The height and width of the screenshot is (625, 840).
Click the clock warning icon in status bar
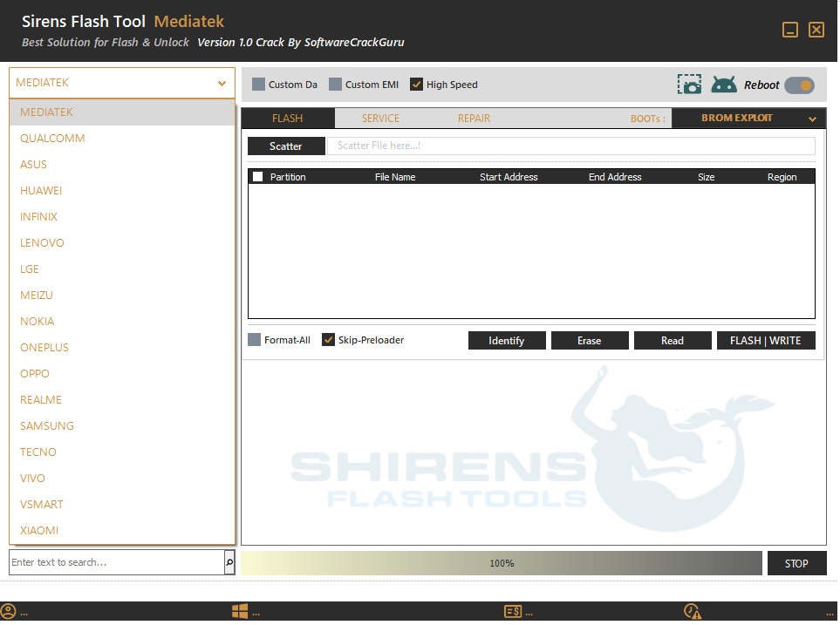click(x=692, y=611)
